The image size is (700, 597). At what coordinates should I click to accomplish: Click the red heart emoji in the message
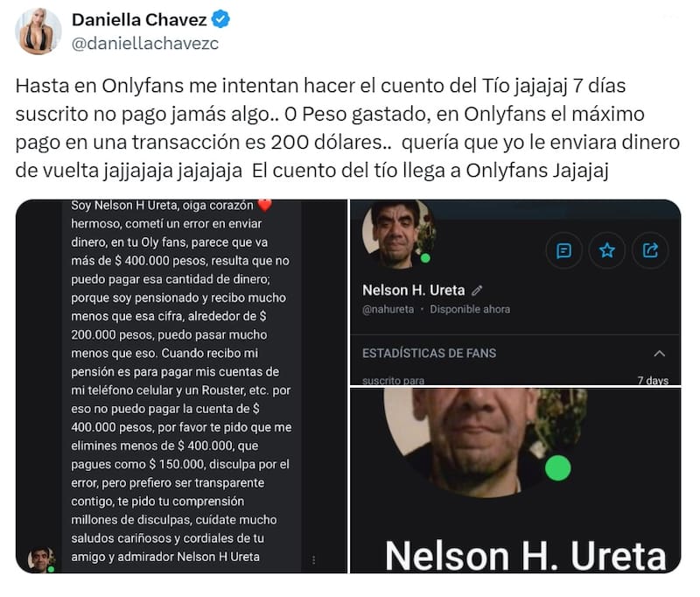[265, 205]
